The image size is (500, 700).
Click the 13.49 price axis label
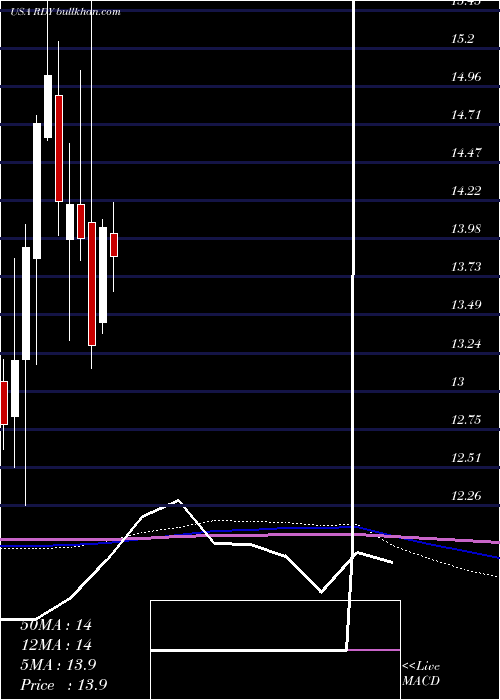click(x=466, y=305)
